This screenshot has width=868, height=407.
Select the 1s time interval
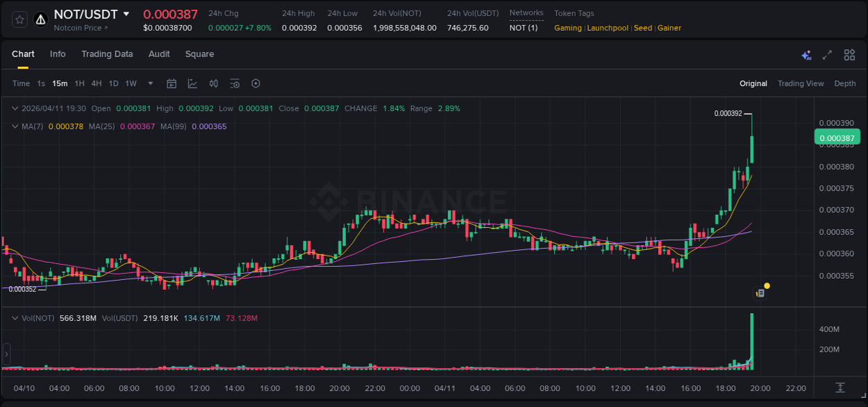pyautogui.click(x=41, y=83)
